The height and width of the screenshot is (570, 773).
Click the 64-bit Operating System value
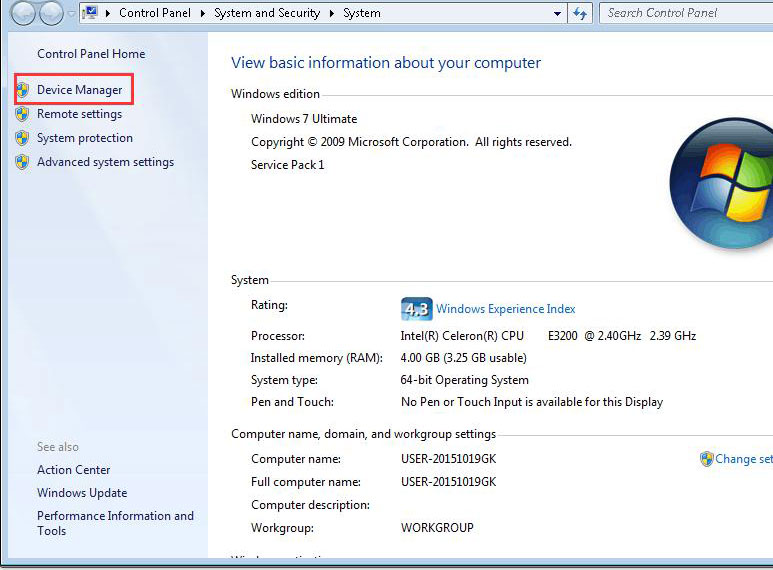click(x=464, y=380)
